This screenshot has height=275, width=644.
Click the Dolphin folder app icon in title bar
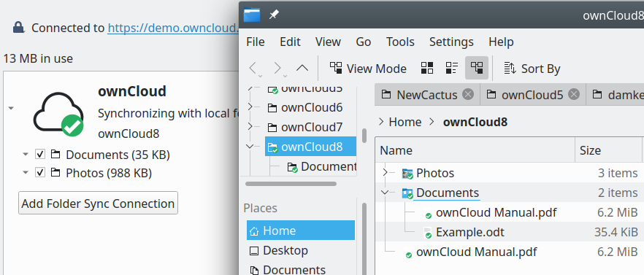tap(252, 15)
